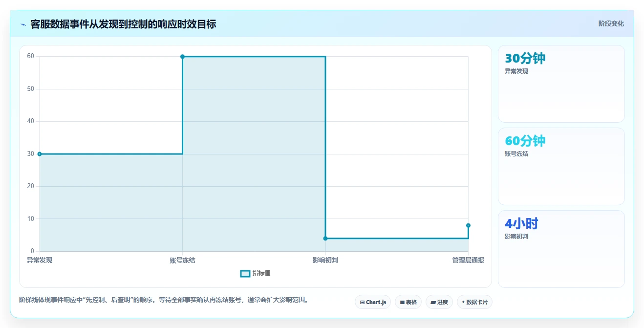Click y-axis value 20

tap(31, 186)
